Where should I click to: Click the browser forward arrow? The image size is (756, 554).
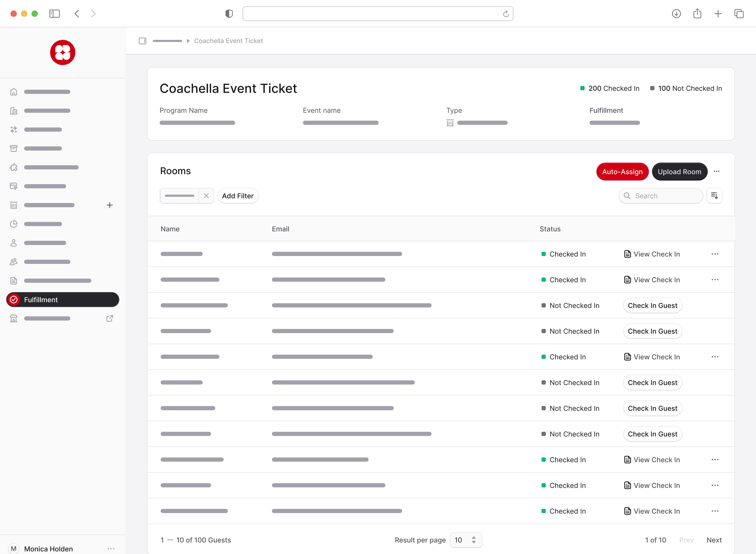pyautogui.click(x=93, y=14)
